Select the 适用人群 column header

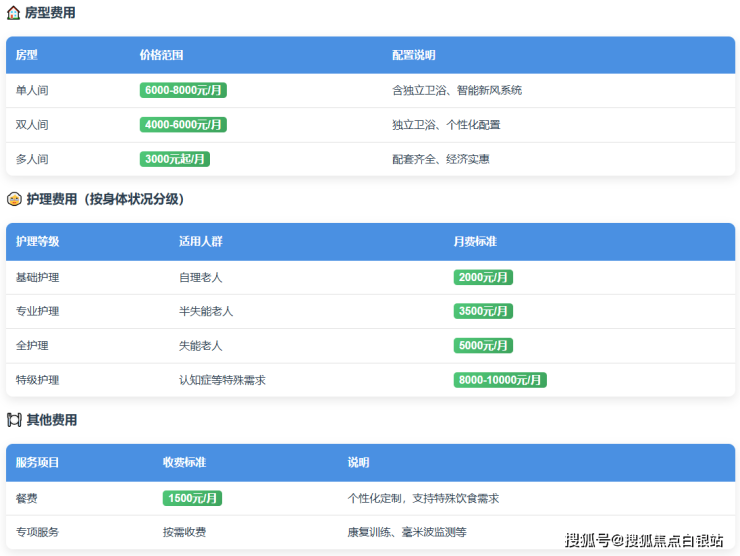tap(200, 241)
